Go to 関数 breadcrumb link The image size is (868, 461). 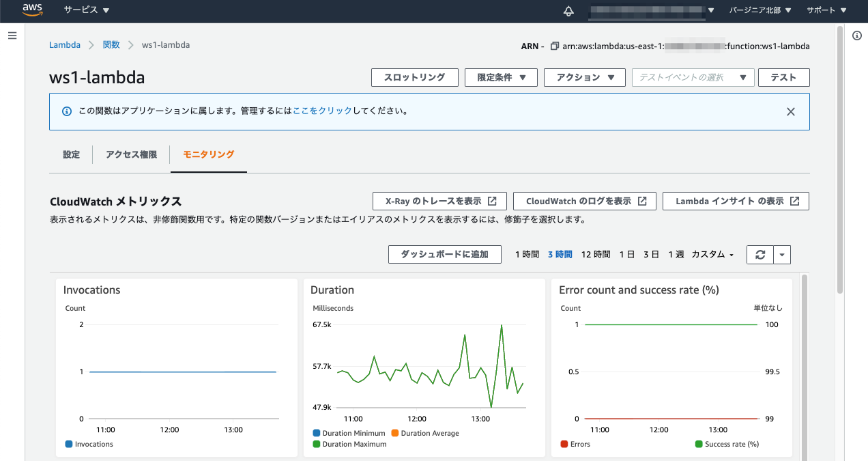pos(111,45)
